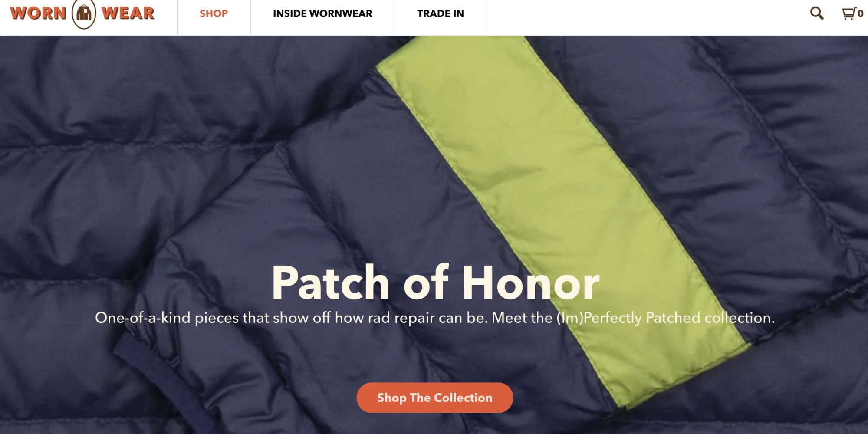Open search with the magnifying glass icon
This screenshot has height=434, width=868.
click(816, 13)
